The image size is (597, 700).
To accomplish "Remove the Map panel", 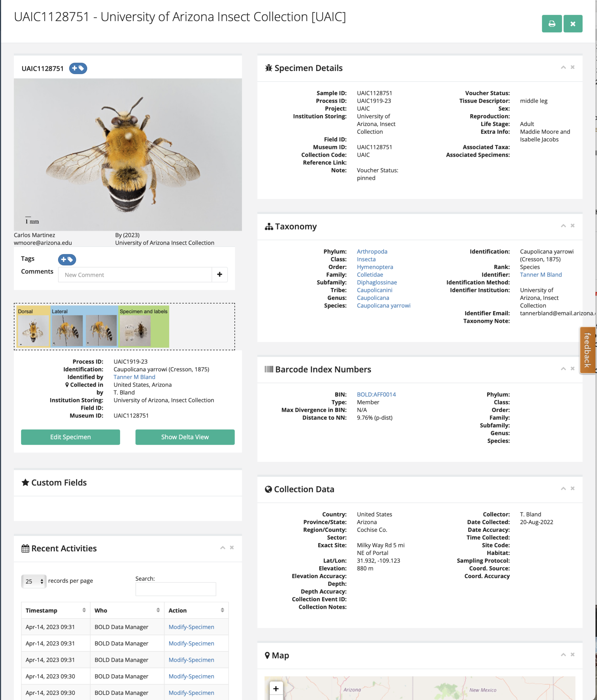I will [x=572, y=655].
